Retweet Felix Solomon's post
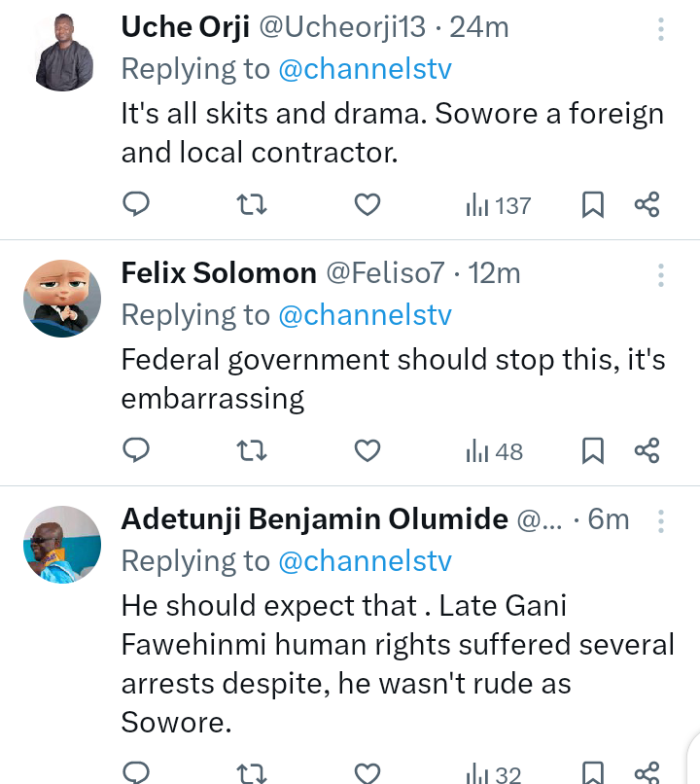This screenshot has width=700, height=784. click(252, 450)
